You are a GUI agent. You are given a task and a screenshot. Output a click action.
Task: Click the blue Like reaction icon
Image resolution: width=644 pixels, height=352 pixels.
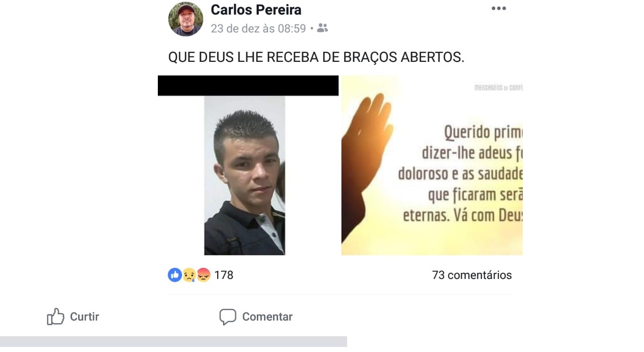point(175,275)
